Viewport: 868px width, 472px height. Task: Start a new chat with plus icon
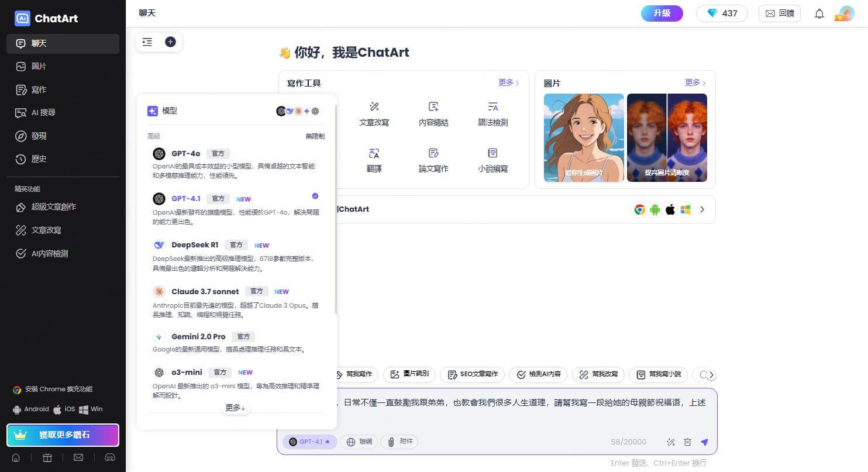170,42
